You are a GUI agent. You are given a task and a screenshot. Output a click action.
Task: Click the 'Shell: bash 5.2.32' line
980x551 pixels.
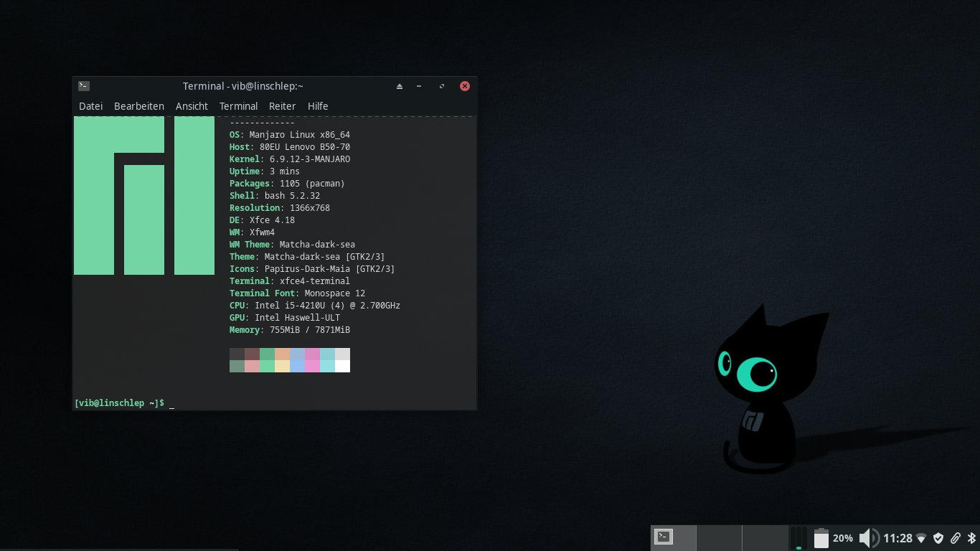pyautogui.click(x=275, y=196)
